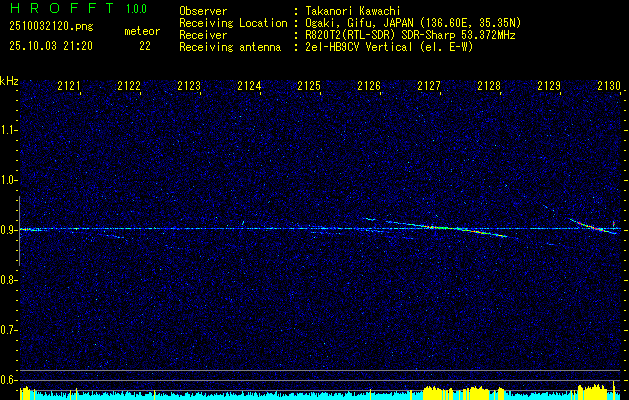Click the meteor label
The width and height of the screenshot is (629, 400).
[142, 31]
